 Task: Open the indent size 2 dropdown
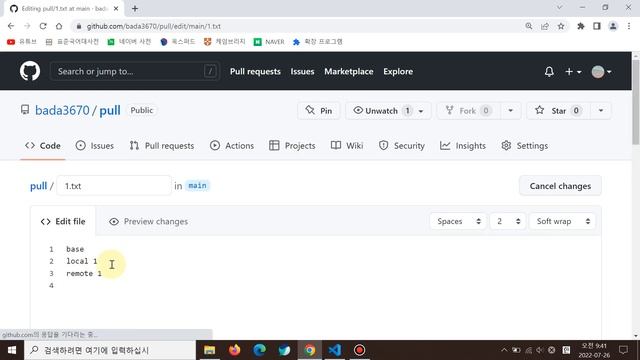(507, 221)
